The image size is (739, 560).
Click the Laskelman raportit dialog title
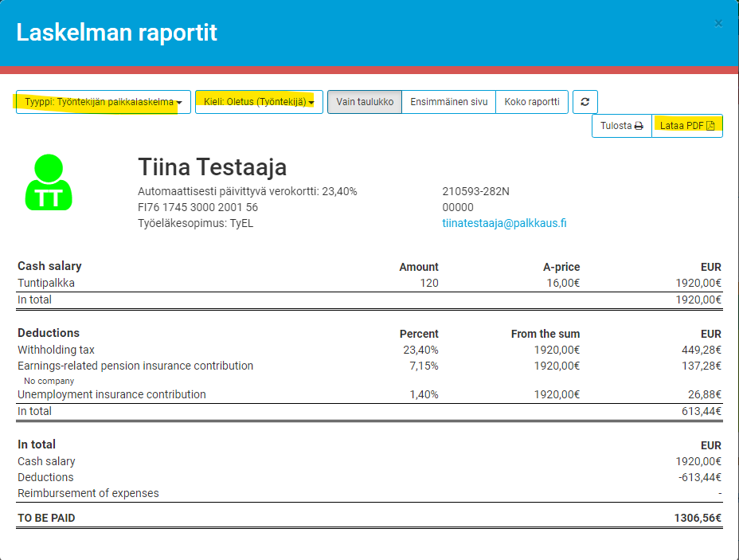click(117, 33)
